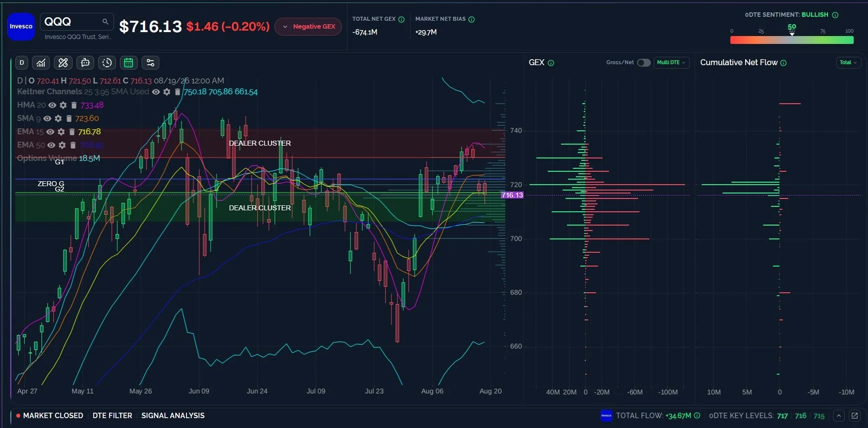Hide the HMA 20 indicator
The height and width of the screenshot is (428, 868).
click(52, 105)
